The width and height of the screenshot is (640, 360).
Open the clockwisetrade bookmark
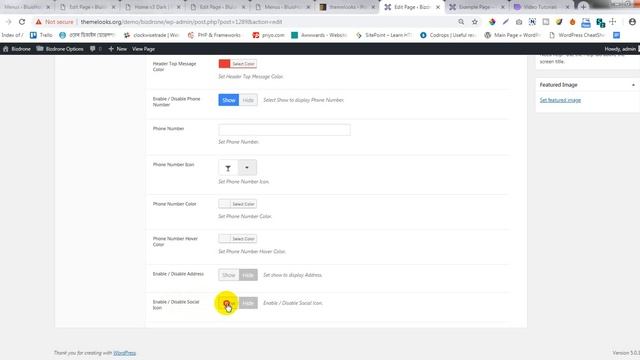click(x=152, y=35)
